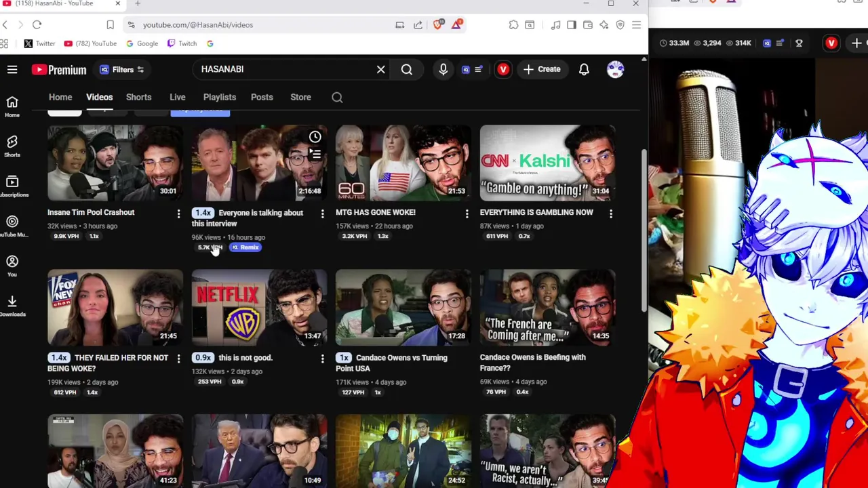
Task: Open Downloads in left sidebar
Action: coord(12,306)
